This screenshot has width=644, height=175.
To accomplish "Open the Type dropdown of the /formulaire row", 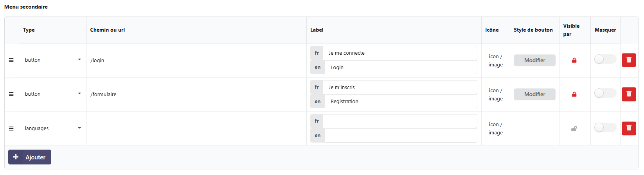I will 52,94.
